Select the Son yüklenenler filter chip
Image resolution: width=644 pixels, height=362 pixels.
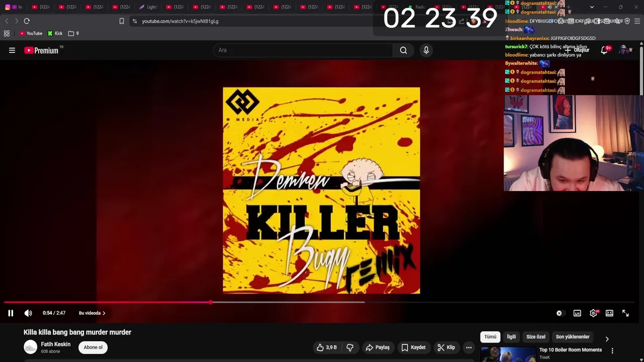[x=573, y=337]
